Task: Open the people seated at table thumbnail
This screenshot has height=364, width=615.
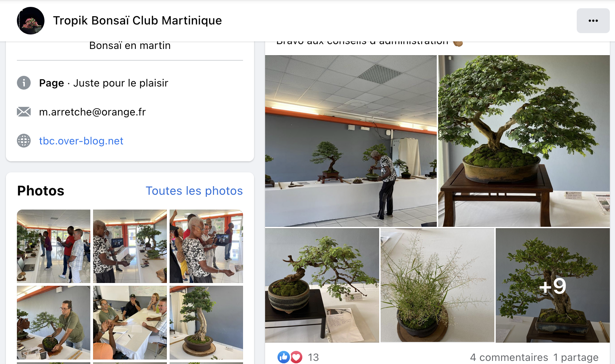Action: (x=130, y=323)
